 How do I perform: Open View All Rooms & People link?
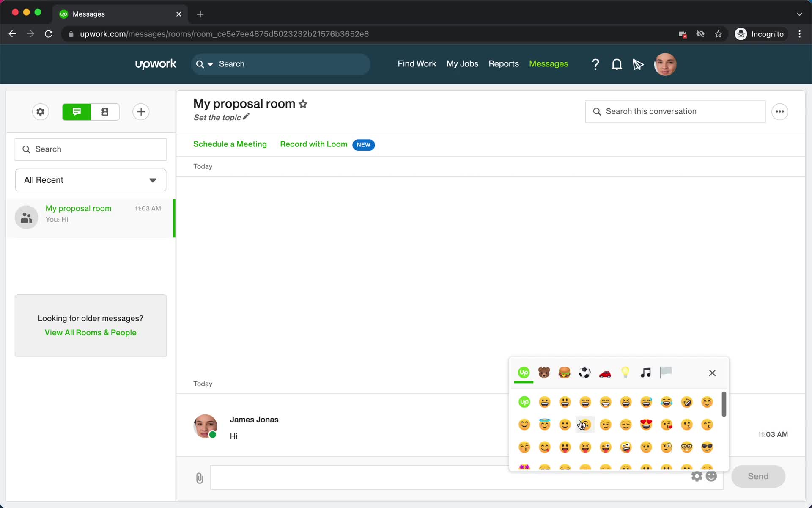click(x=91, y=333)
